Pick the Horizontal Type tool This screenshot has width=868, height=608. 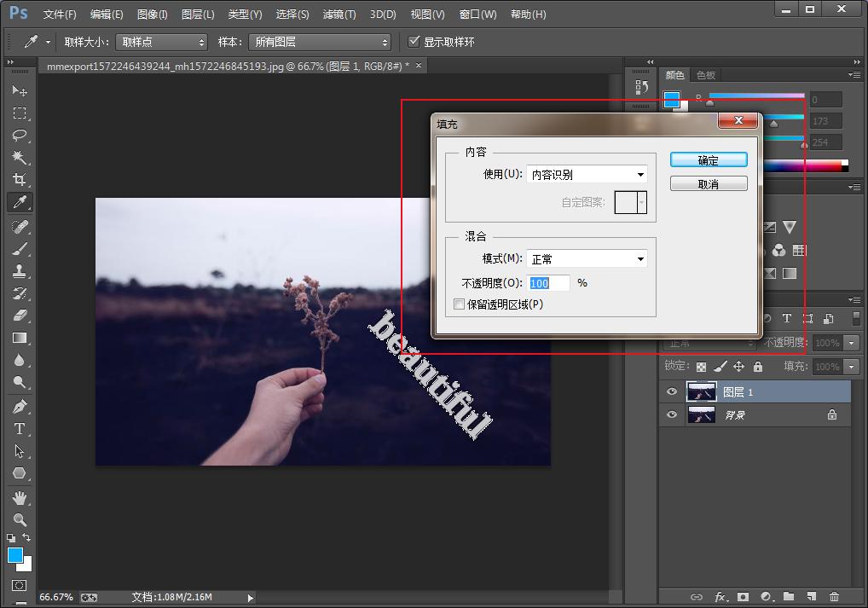point(20,429)
